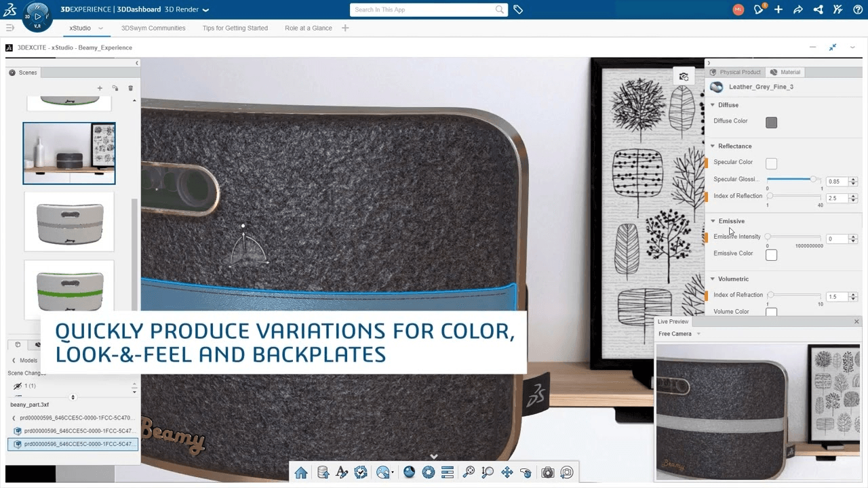Select the shelf scene thumbnail with picture frame
868x488 pixels.
tap(68, 152)
